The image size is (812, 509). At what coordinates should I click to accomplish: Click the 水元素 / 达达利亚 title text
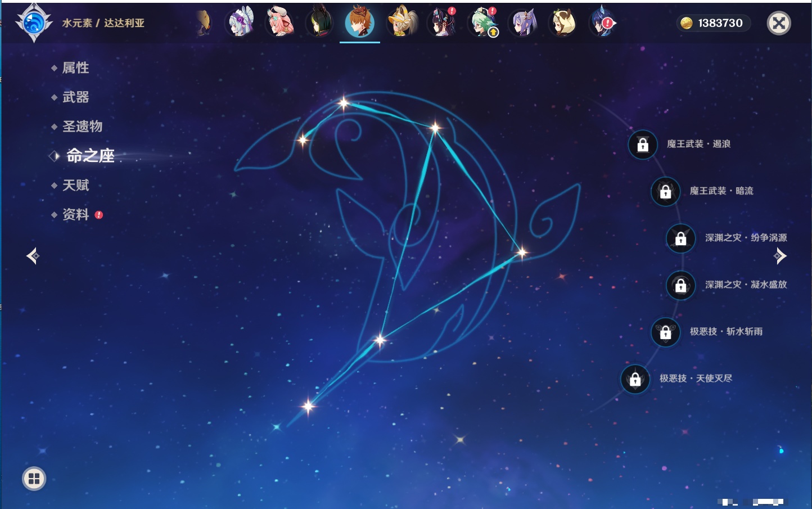103,23
